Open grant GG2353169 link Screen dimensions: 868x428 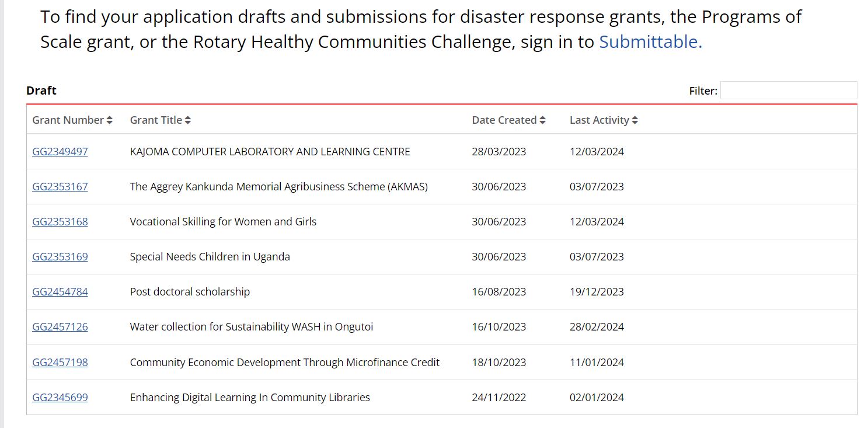point(60,257)
